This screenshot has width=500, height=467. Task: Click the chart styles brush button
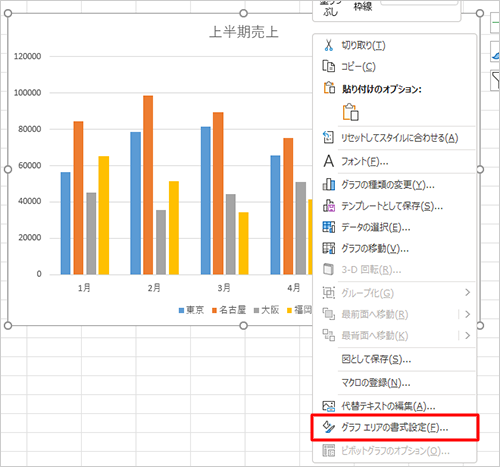495,52
